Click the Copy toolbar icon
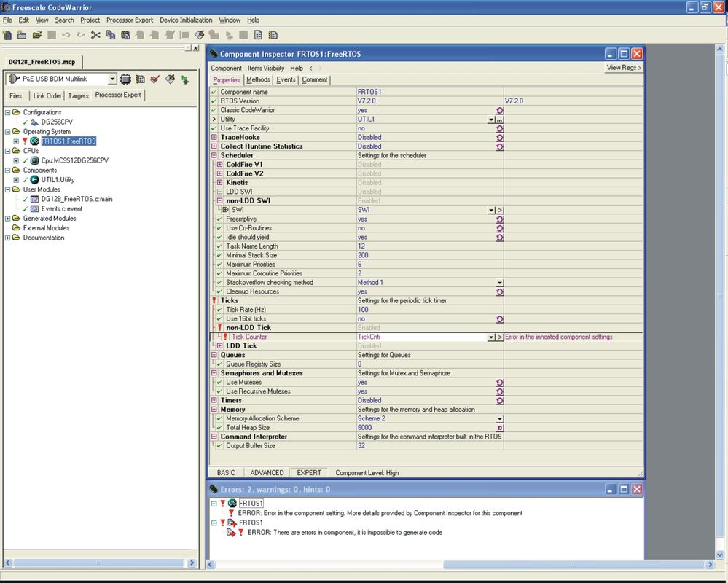728x583 pixels. [111, 35]
